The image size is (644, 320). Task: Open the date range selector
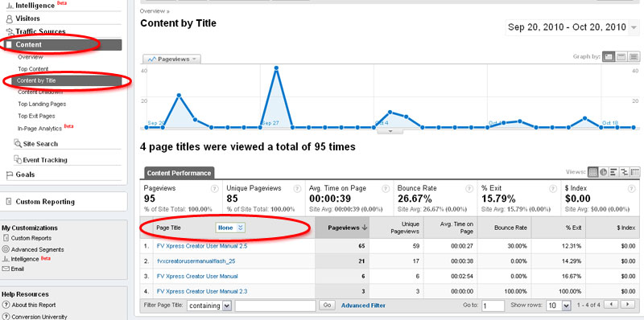pos(572,27)
